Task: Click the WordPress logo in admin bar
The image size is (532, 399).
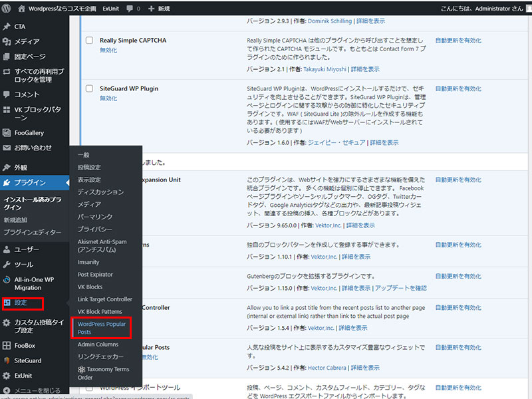Action: (7, 9)
